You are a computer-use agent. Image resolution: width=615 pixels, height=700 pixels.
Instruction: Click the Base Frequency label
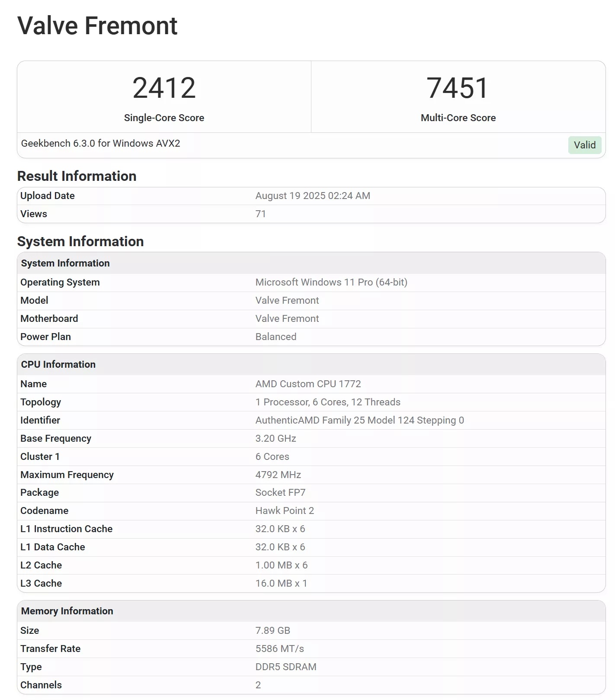coord(56,438)
